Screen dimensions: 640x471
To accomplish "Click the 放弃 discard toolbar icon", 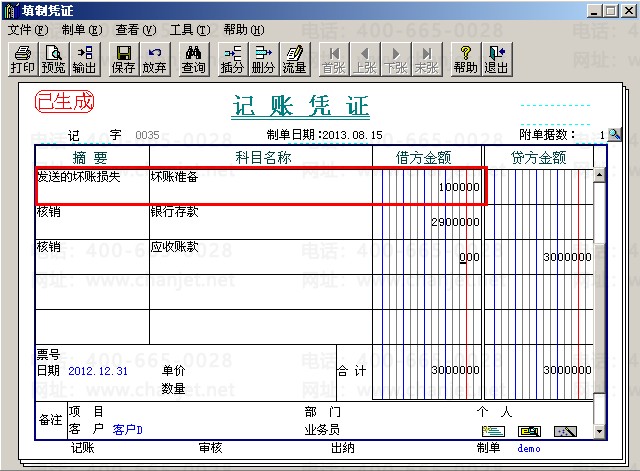I will pyautogui.click(x=154, y=60).
